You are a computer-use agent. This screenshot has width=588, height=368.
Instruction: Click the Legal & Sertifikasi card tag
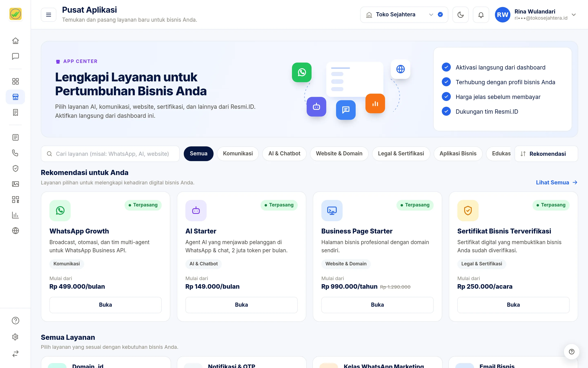click(x=482, y=264)
